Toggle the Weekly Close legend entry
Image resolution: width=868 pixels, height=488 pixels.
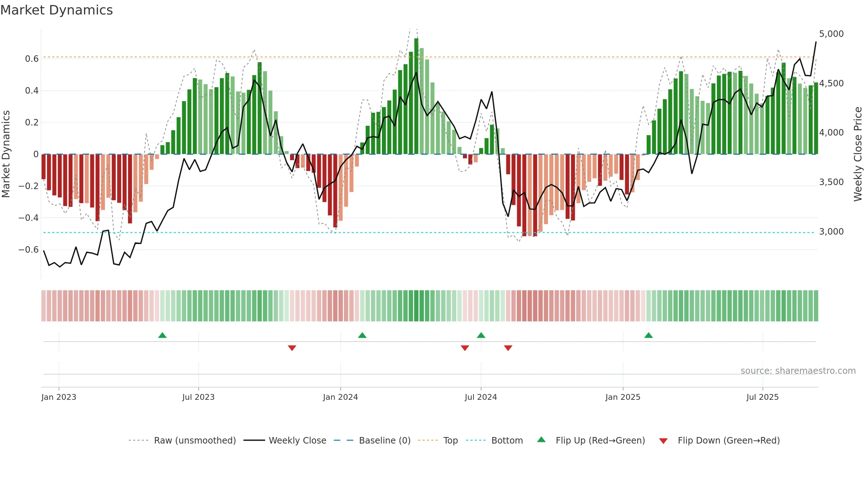(x=285, y=440)
